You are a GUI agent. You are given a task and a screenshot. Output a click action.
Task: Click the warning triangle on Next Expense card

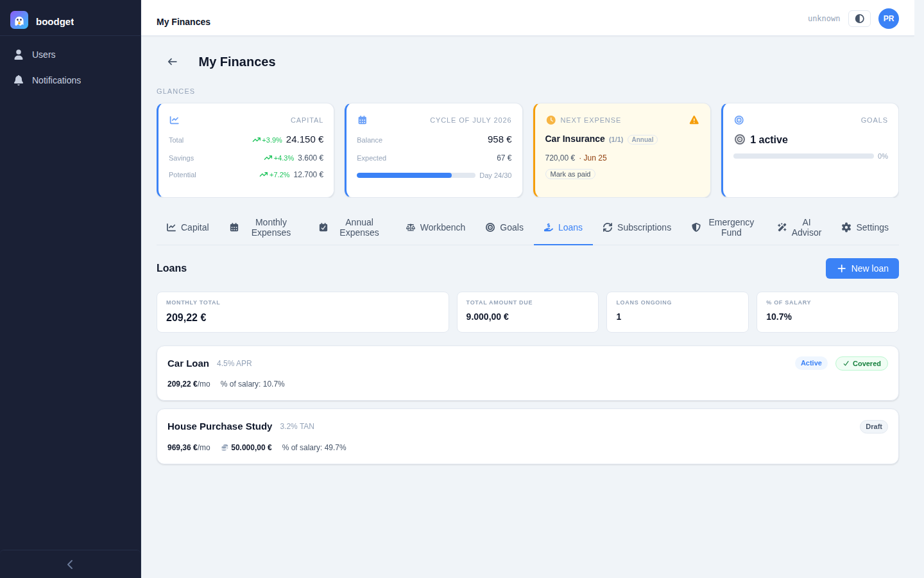point(694,120)
